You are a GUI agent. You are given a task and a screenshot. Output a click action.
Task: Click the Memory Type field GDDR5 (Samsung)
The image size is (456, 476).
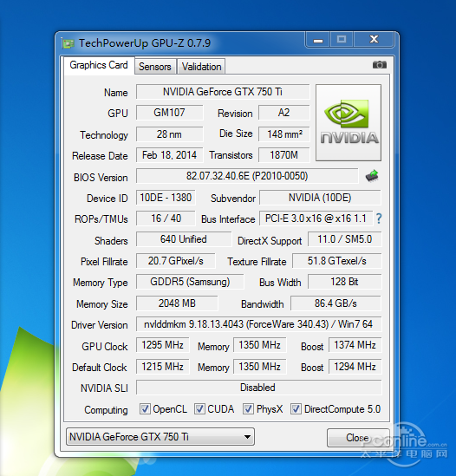coord(190,282)
